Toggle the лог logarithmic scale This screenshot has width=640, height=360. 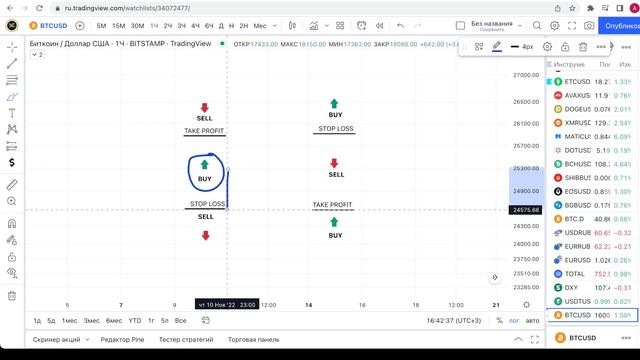pos(514,321)
